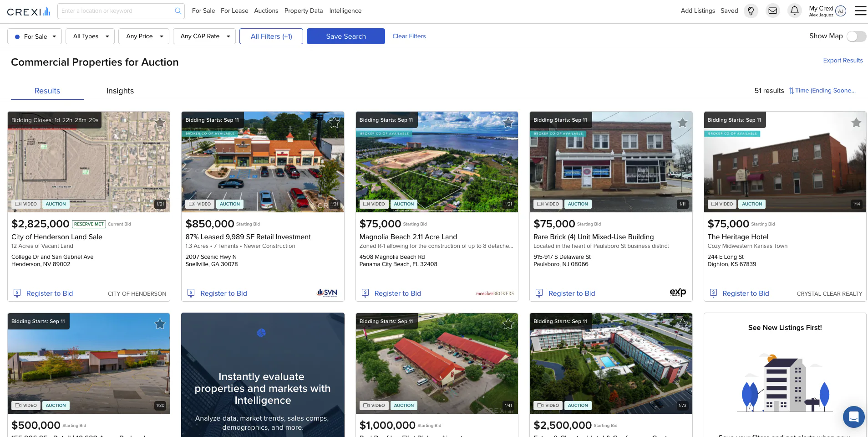Open the For Sale dropdown filter

click(x=35, y=36)
